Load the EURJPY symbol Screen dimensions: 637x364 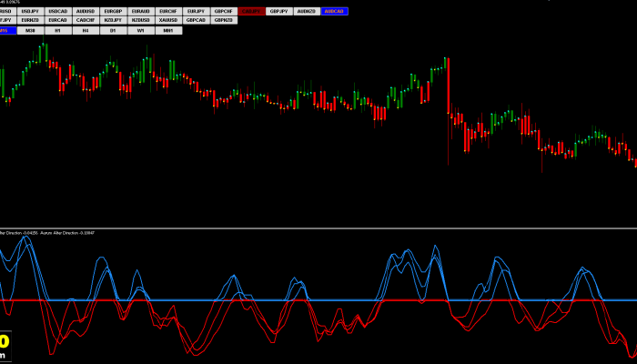tap(196, 11)
